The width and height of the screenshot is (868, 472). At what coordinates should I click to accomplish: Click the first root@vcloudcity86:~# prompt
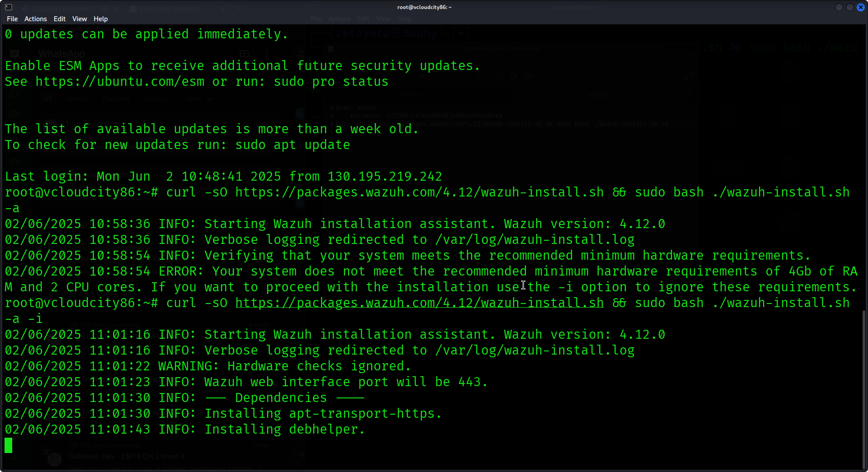(x=81, y=192)
